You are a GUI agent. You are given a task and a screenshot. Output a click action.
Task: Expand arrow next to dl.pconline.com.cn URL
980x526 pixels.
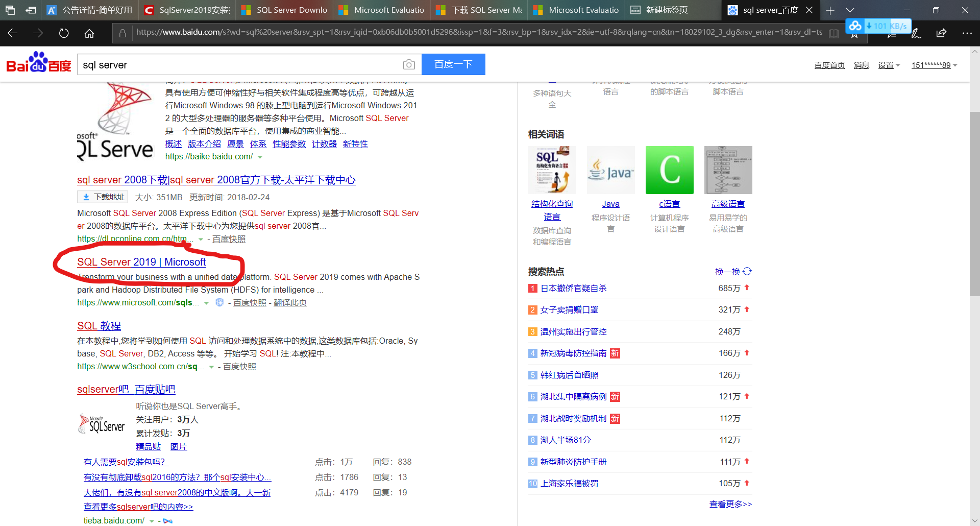(201, 240)
